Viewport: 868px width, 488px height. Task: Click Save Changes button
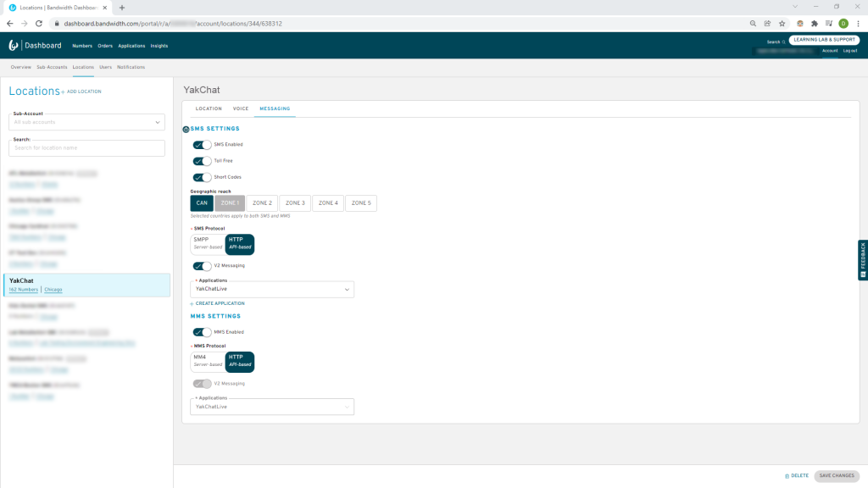(x=837, y=476)
